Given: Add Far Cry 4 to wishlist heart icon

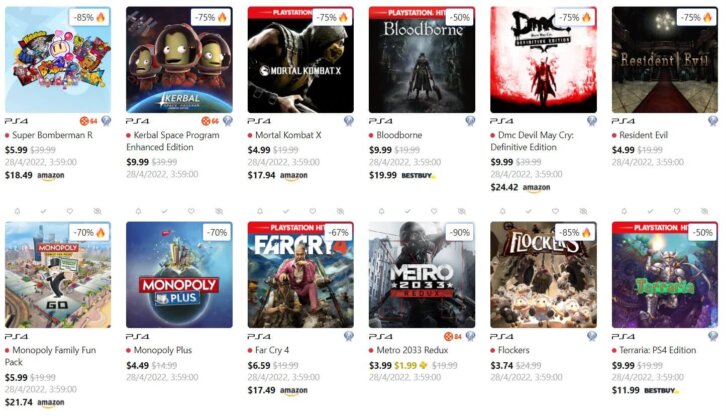Looking at the screenshot, I should click(313, 211).
